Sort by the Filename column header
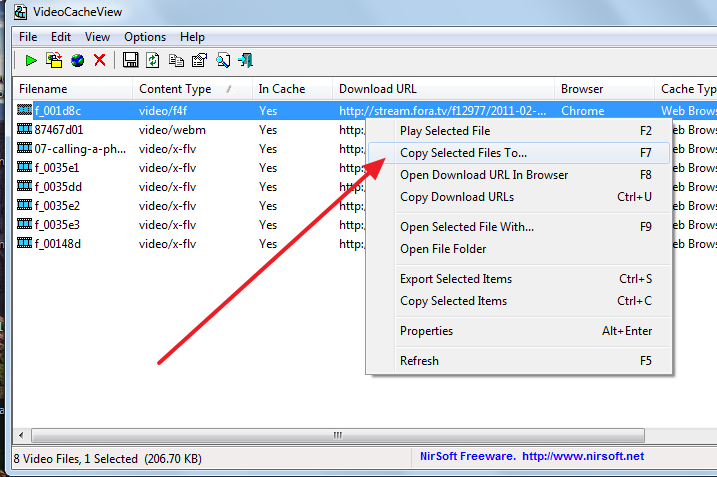 click(73, 89)
